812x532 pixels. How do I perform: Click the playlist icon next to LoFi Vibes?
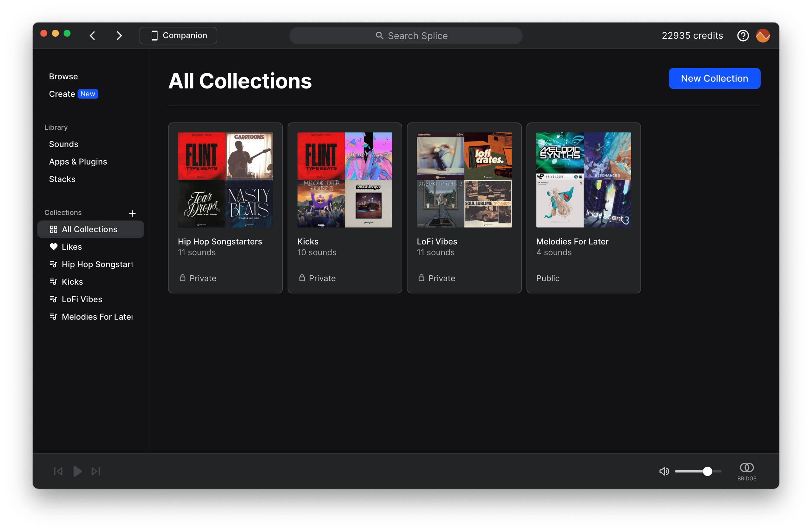54,299
